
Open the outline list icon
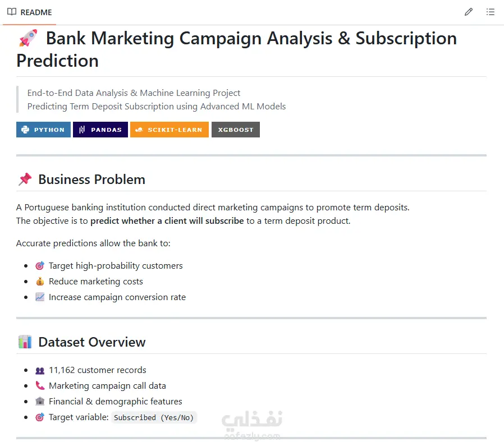pos(490,12)
